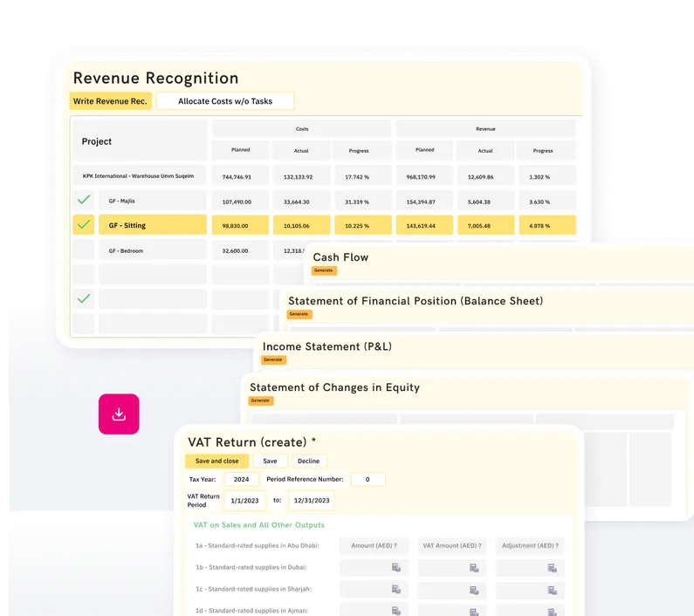Click Generate under Income Statement (P&L)
694x616 pixels.
[x=273, y=359]
